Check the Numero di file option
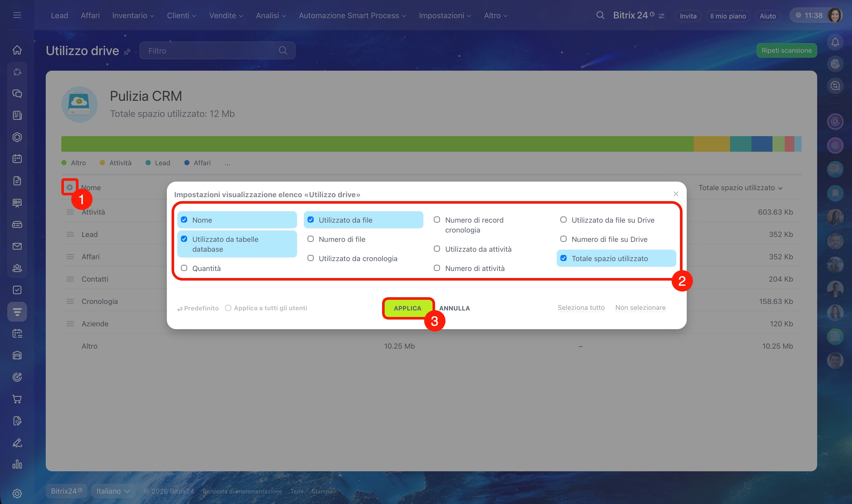This screenshot has height=504, width=852. point(311,239)
